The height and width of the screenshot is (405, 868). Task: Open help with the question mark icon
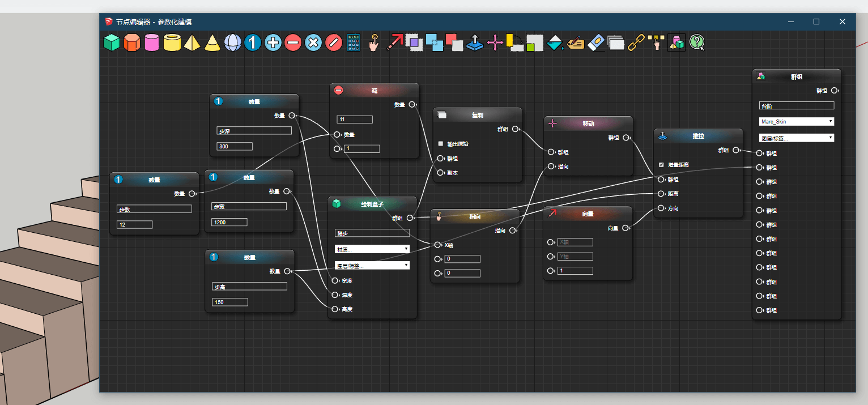(697, 42)
